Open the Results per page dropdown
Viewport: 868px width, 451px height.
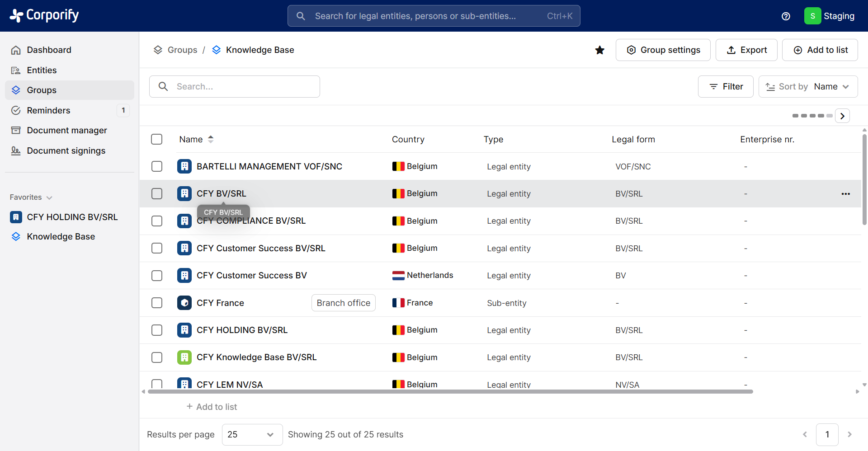click(252, 435)
